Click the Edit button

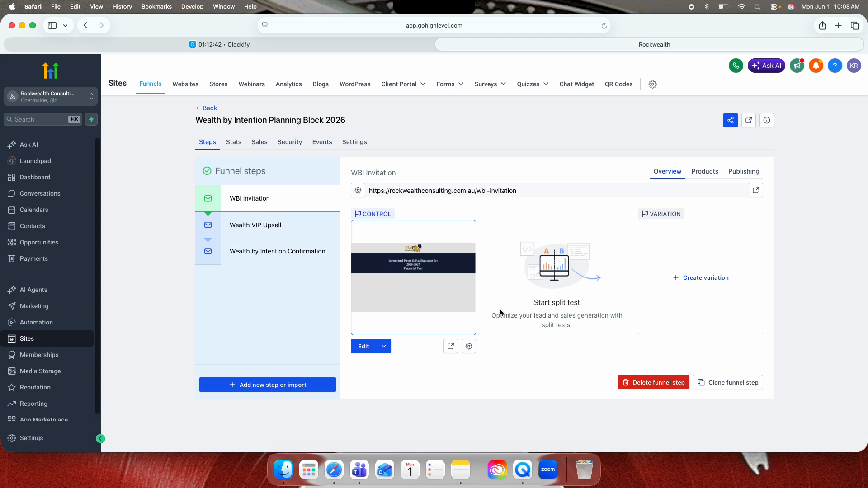tap(364, 346)
